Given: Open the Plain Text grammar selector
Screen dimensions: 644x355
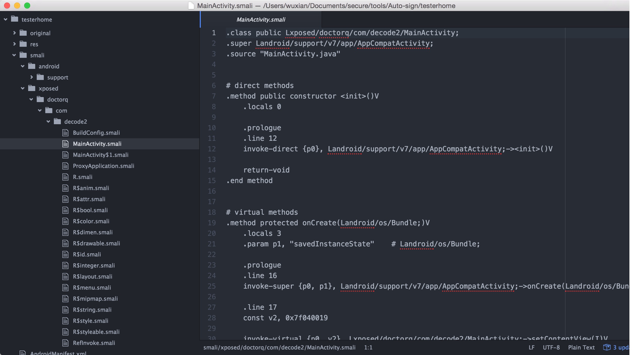Looking at the screenshot, I should tap(581, 347).
